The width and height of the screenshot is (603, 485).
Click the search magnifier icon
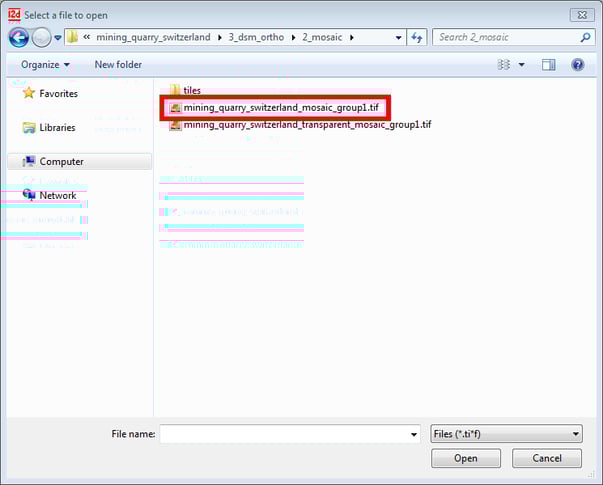tap(586, 38)
